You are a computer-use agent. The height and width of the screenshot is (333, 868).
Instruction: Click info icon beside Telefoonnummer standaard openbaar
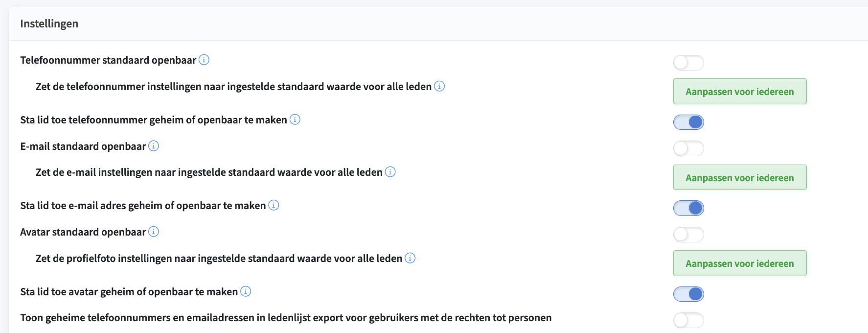pyautogui.click(x=204, y=60)
